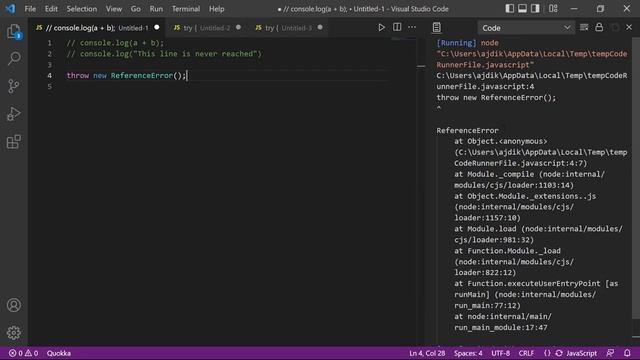Click unsaved dot on Untitled-1 tab

coord(157,28)
